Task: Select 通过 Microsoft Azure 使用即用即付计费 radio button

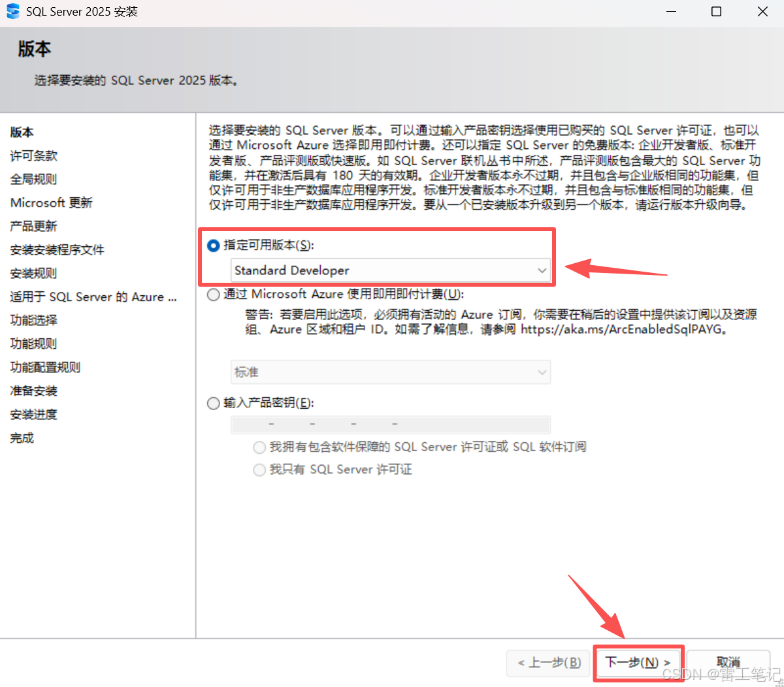Action: point(213,295)
